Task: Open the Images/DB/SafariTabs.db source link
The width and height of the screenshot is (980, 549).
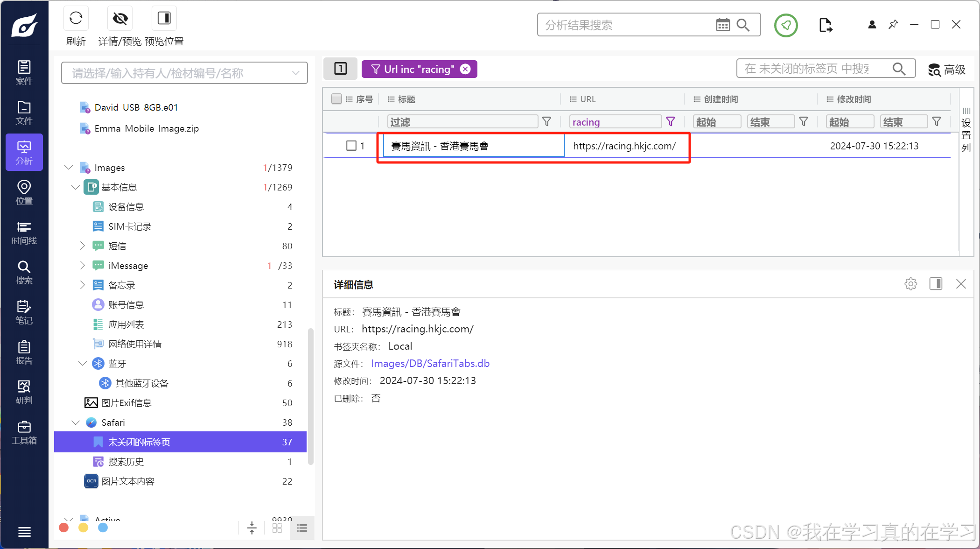Action: point(430,363)
